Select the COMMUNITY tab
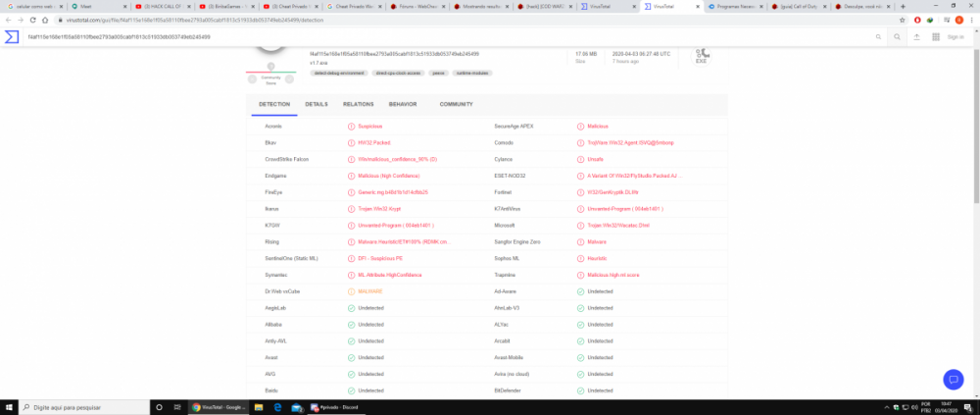Image resolution: width=980 pixels, height=415 pixels. (457, 104)
